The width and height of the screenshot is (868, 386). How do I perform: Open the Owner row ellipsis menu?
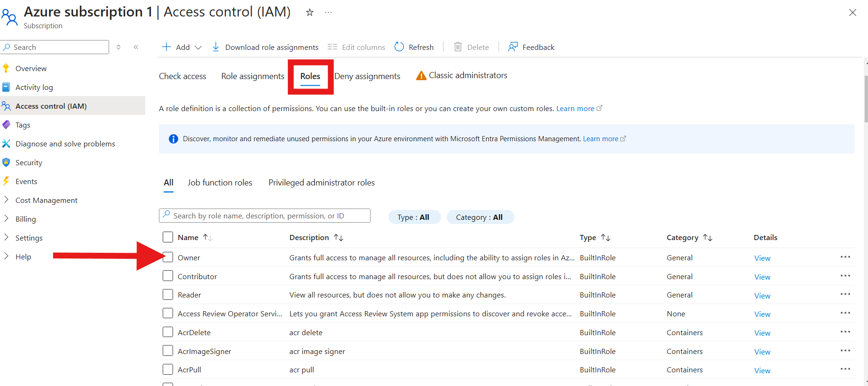tap(845, 257)
